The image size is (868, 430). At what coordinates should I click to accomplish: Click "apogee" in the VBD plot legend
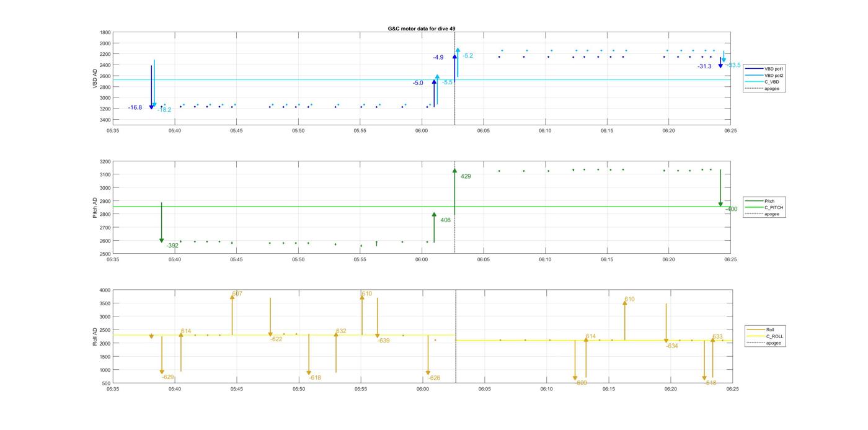772,89
